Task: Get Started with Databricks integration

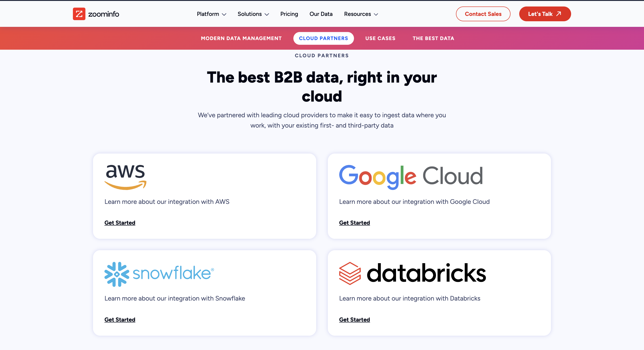Action: tap(354, 320)
